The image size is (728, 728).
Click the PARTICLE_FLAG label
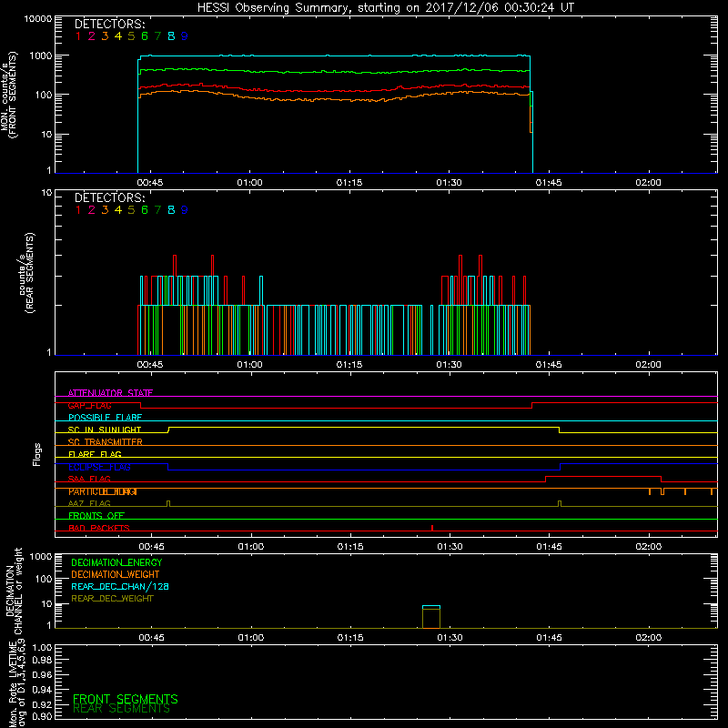coord(103,491)
